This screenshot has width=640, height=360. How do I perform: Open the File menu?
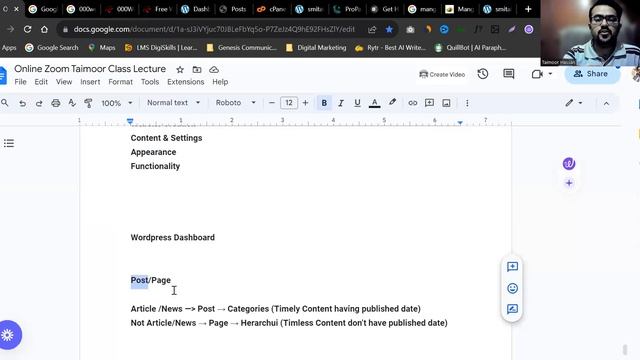pyautogui.click(x=20, y=82)
